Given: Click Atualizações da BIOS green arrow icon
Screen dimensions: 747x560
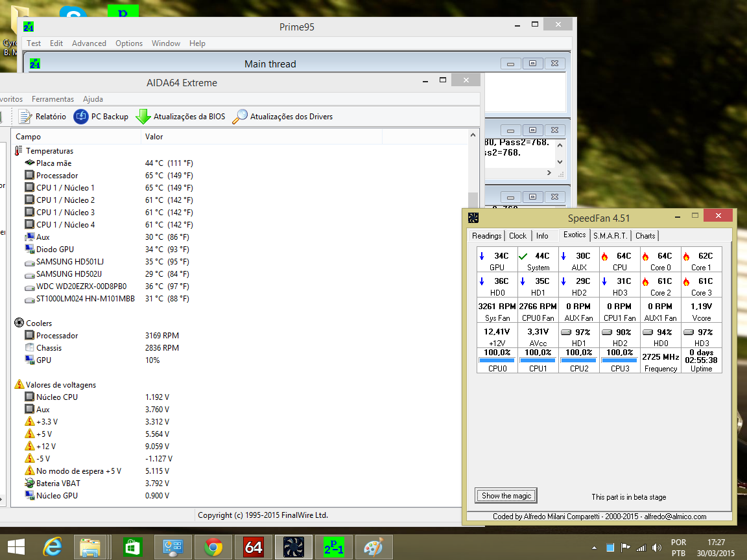Looking at the screenshot, I should (x=143, y=116).
